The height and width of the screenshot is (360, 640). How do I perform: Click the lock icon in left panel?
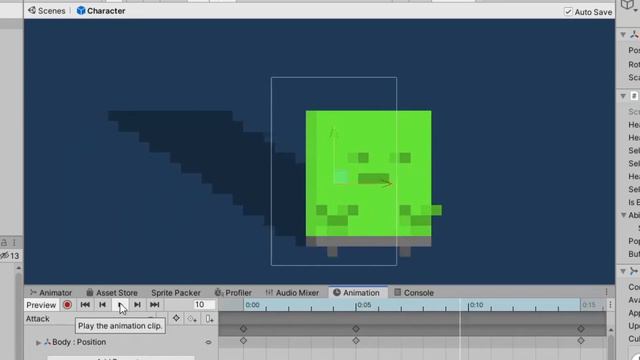tap(4, 242)
